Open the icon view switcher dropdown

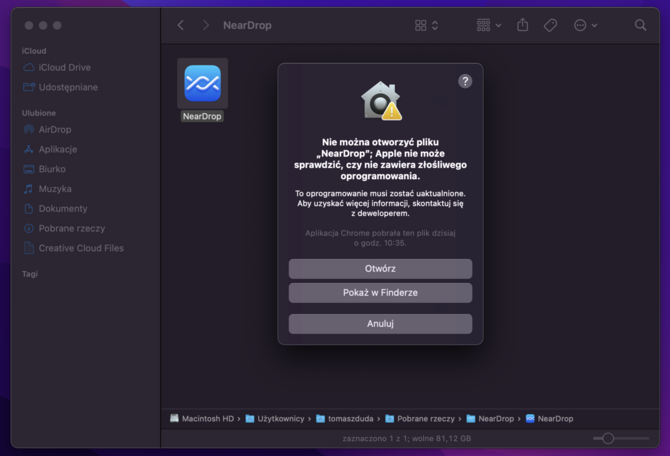pos(426,26)
